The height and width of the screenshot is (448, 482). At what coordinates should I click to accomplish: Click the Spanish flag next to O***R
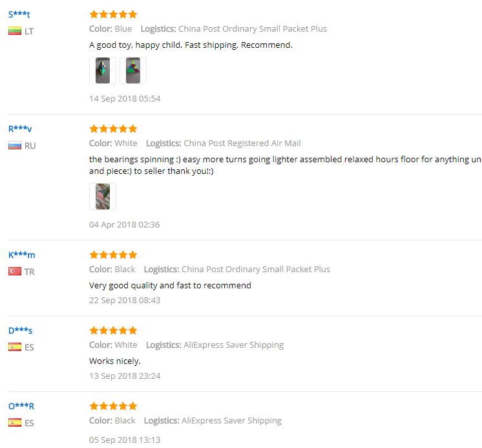pos(15,423)
